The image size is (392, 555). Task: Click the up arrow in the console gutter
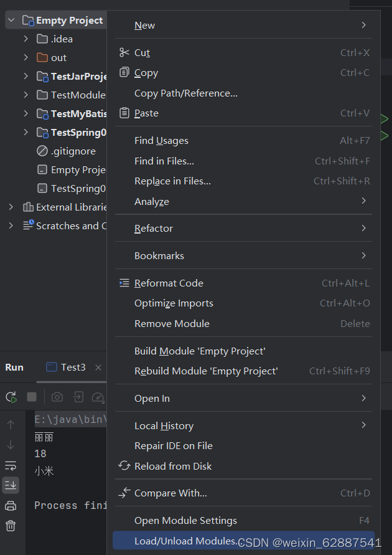coord(11,424)
